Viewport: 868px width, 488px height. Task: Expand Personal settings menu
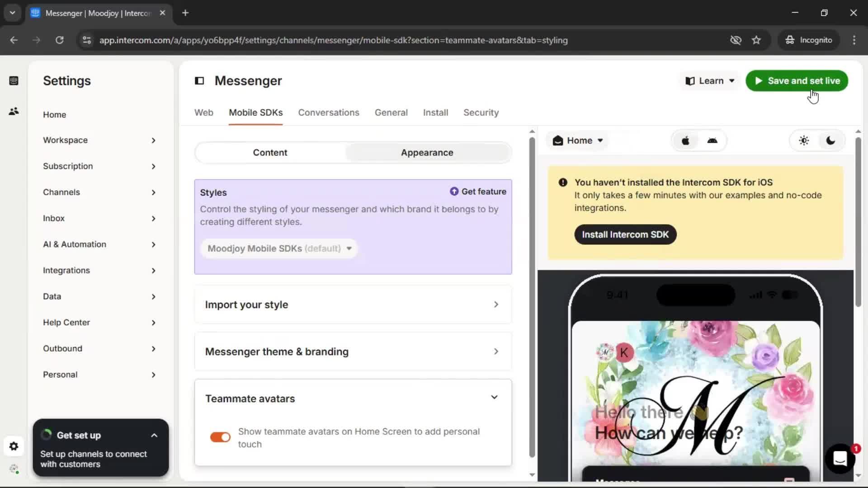tap(99, 375)
